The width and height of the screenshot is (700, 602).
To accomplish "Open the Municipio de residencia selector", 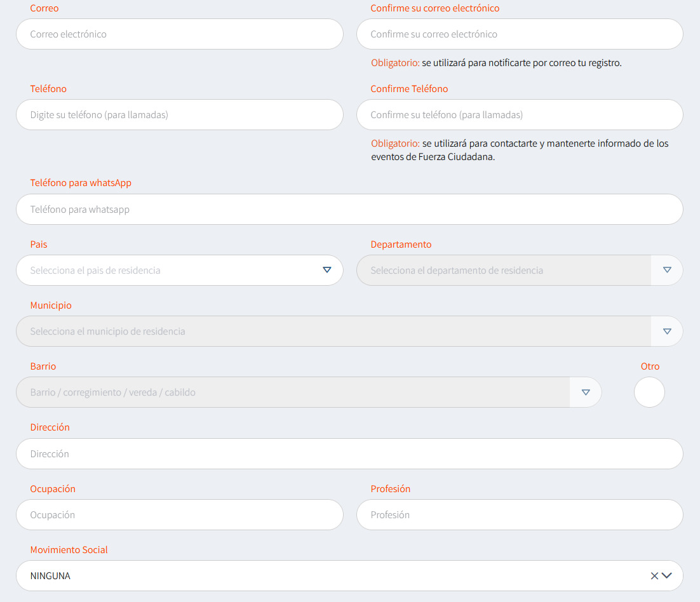I will pos(330,331).
